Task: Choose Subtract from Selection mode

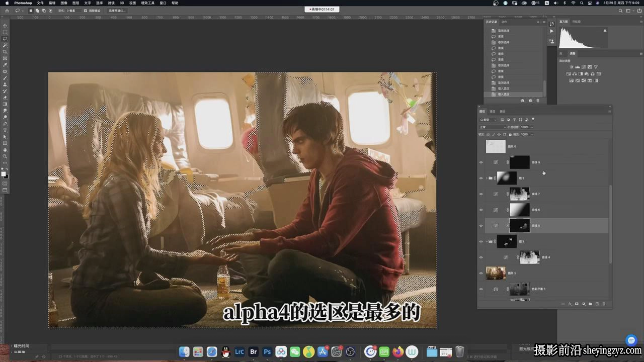Action: 44,11
